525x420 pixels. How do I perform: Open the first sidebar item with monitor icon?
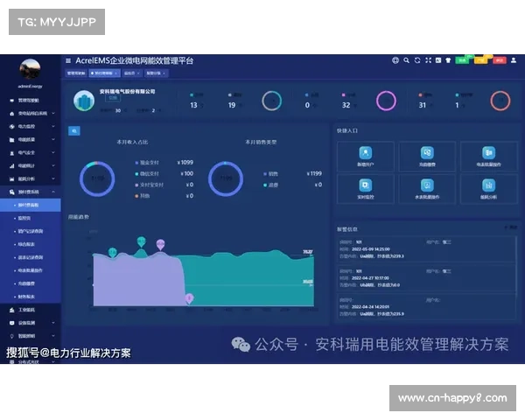click(30, 101)
